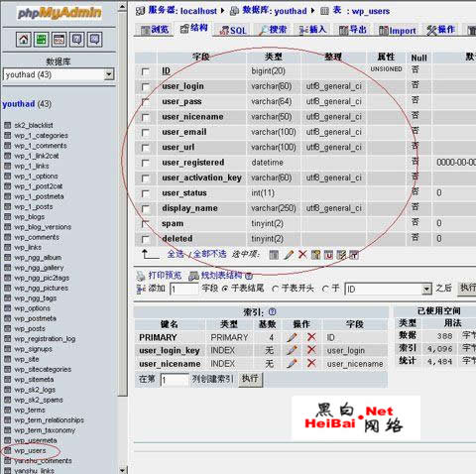Screen dimensions: 476x474
Task: Open the wp_users table in sidebar
Action: tap(30, 451)
